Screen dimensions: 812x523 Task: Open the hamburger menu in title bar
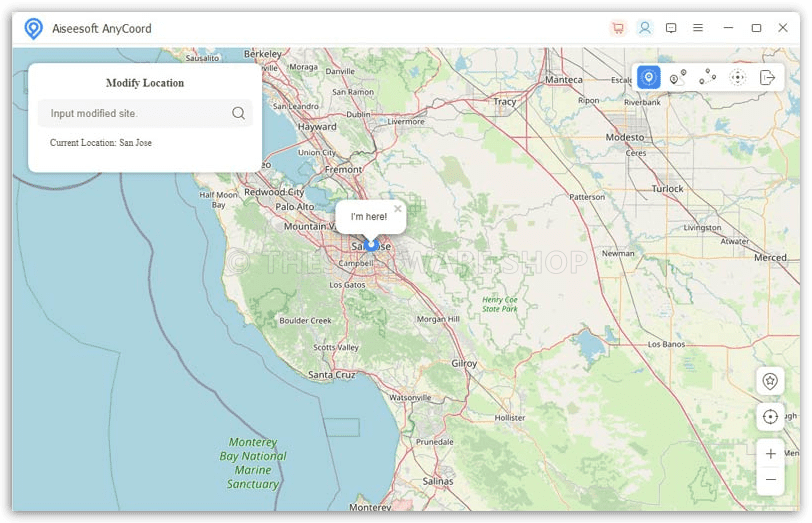click(698, 28)
